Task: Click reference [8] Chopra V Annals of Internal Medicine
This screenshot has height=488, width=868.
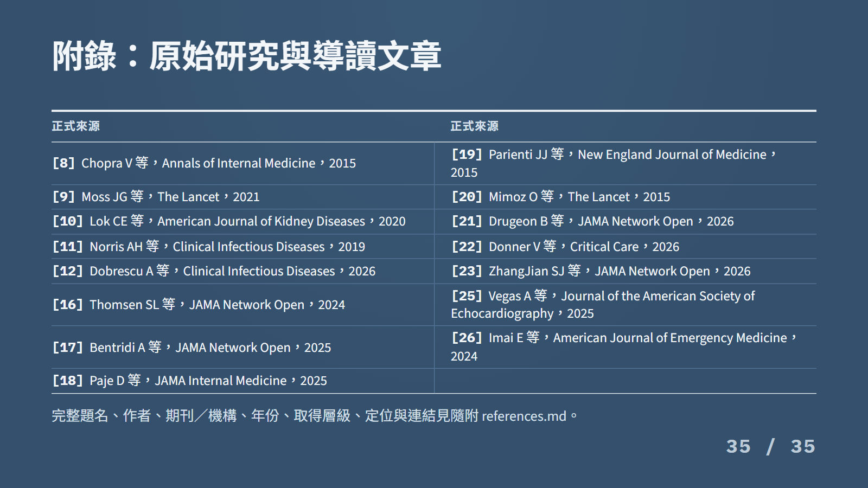Action: pyautogui.click(x=204, y=163)
